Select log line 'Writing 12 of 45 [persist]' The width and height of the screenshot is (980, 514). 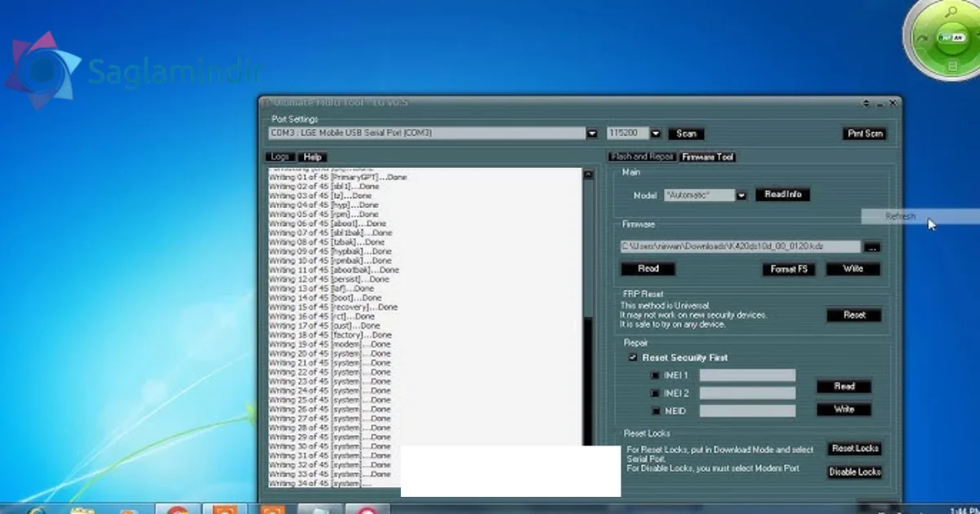(x=328, y=279)
